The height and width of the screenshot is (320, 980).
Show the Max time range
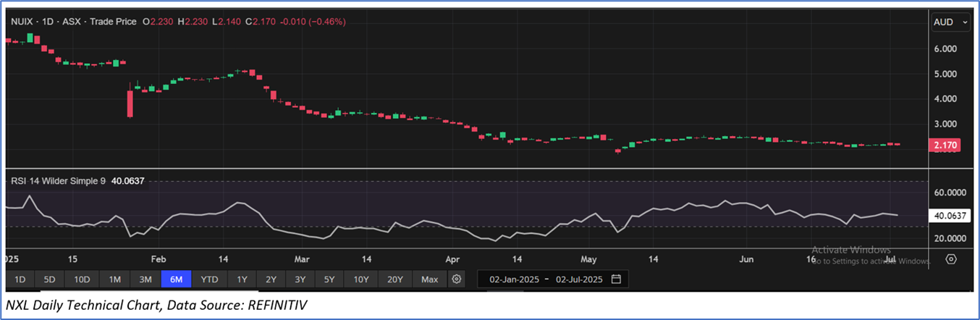429,279
